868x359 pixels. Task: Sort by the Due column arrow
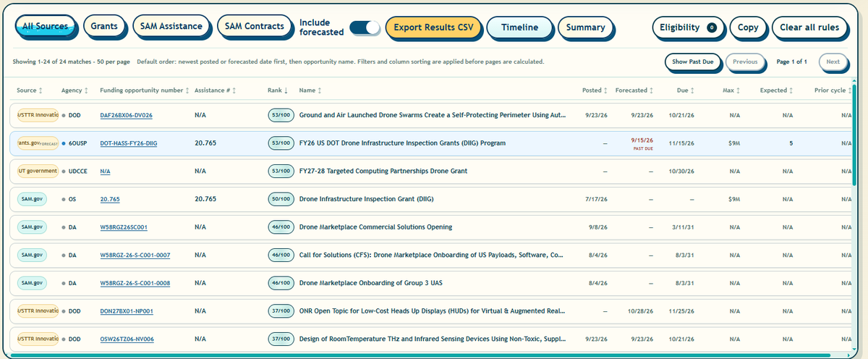(x=692, y=90)
